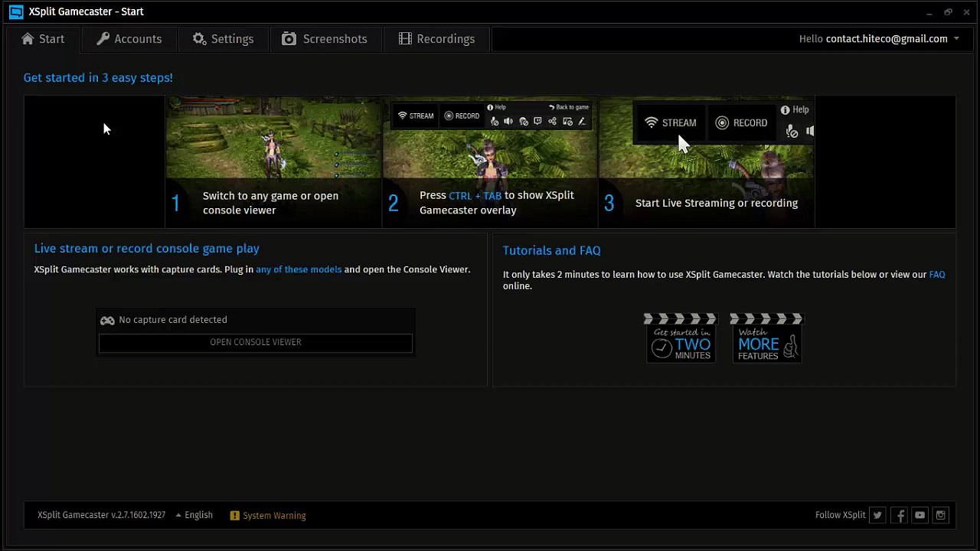Screen dimensions: 980x551
Task: Open the Start tab
Action: (x=43, y=39)
